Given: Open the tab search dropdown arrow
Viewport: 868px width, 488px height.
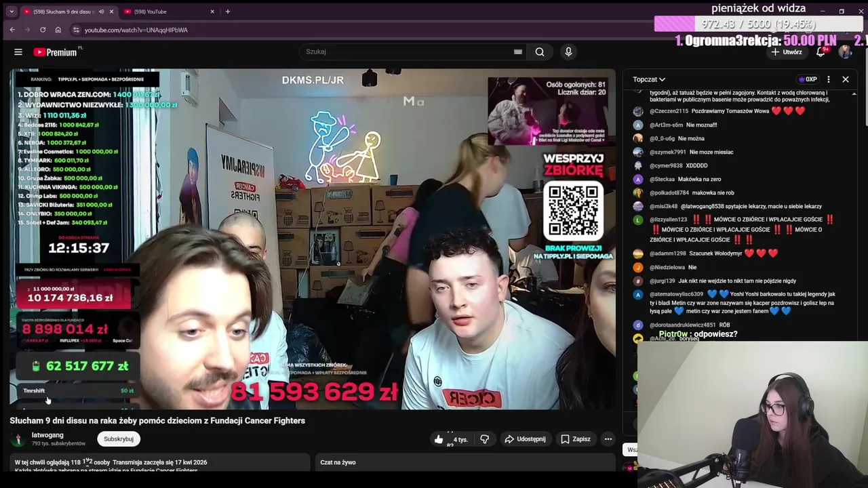Looking at the screenshot, I should coord(11,12).
